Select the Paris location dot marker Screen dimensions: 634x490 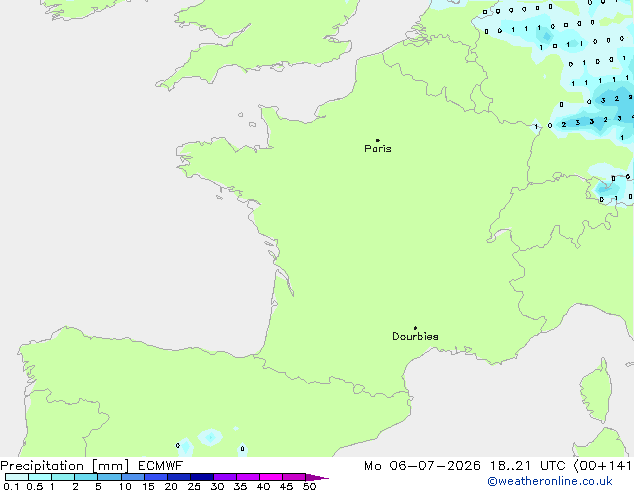click(378, 140)
